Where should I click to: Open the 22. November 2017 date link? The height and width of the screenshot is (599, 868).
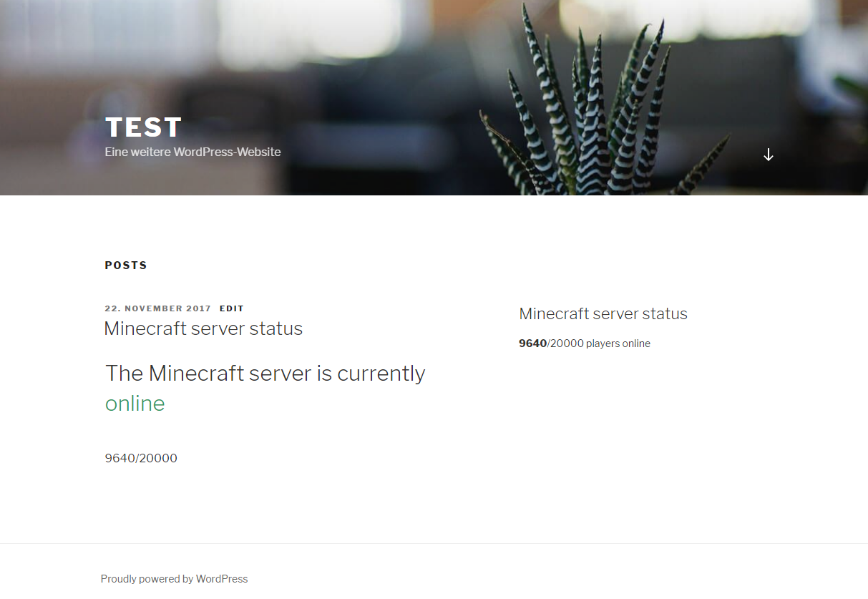(158, 308)
